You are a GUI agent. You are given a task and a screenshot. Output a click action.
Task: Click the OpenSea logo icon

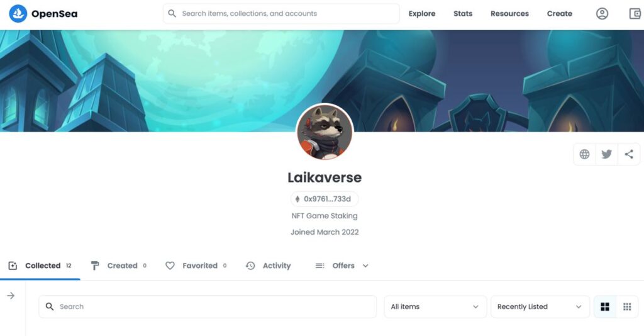[x=18, y=14]
